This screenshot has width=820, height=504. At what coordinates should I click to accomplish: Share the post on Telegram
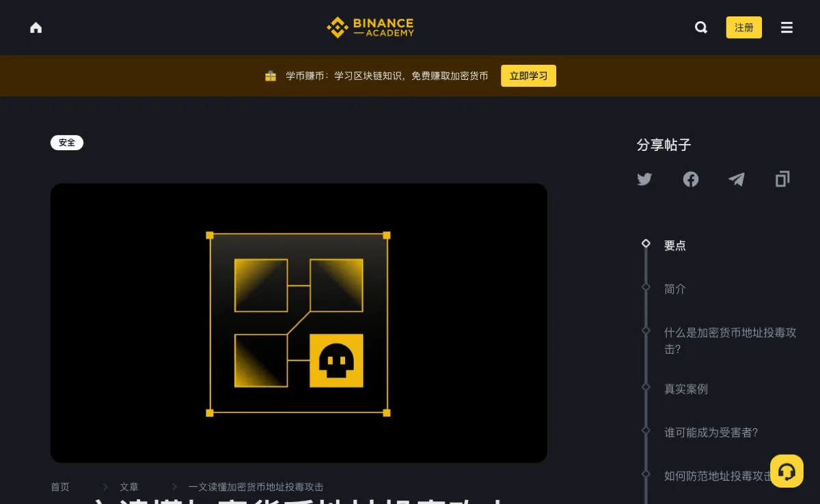click(x=737, y=179)
